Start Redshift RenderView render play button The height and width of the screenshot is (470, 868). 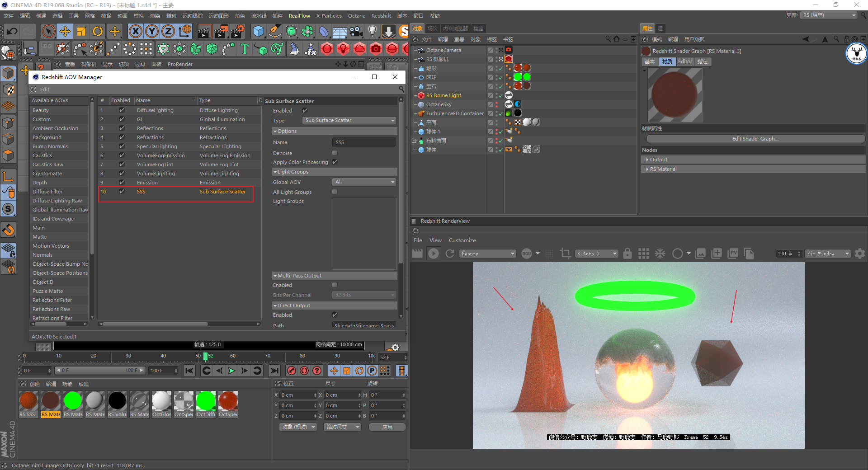[x=434, y=254]
